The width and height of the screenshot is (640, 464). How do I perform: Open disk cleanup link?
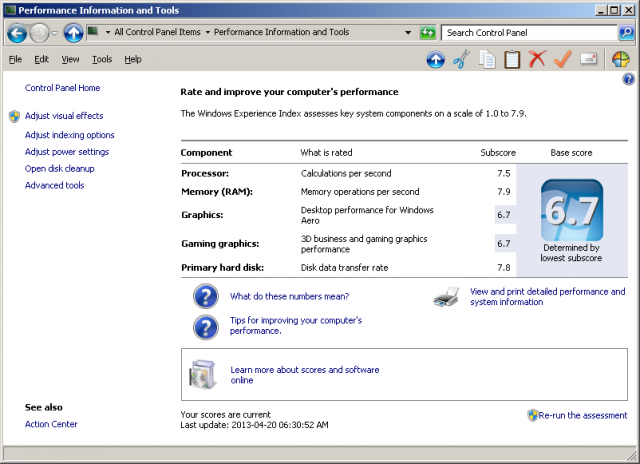click(60, 169)
